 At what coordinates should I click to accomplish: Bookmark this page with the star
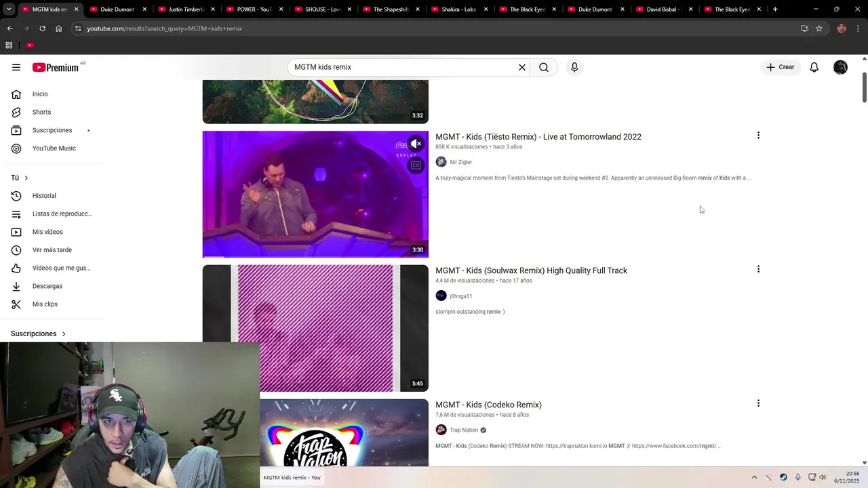click(x=819, y=28)
